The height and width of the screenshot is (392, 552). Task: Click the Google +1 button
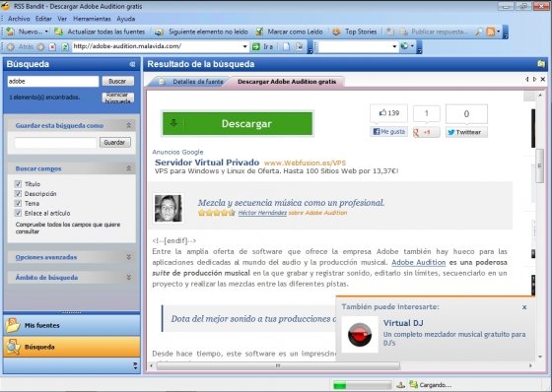[426, 132]
